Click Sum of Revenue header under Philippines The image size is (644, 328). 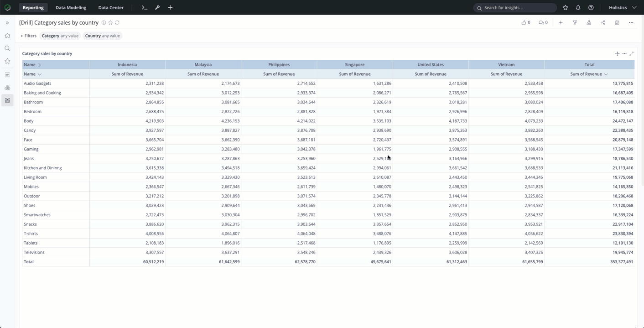(279, 74)
